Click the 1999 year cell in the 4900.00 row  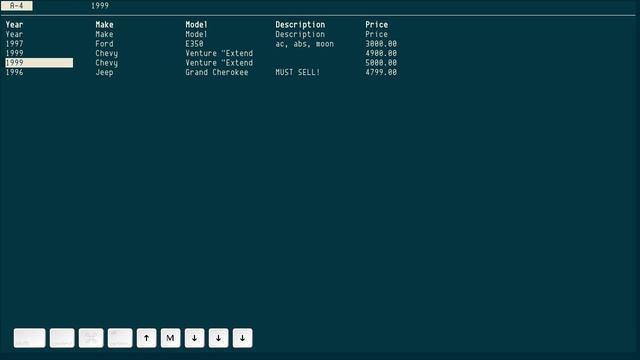[14, 53]
